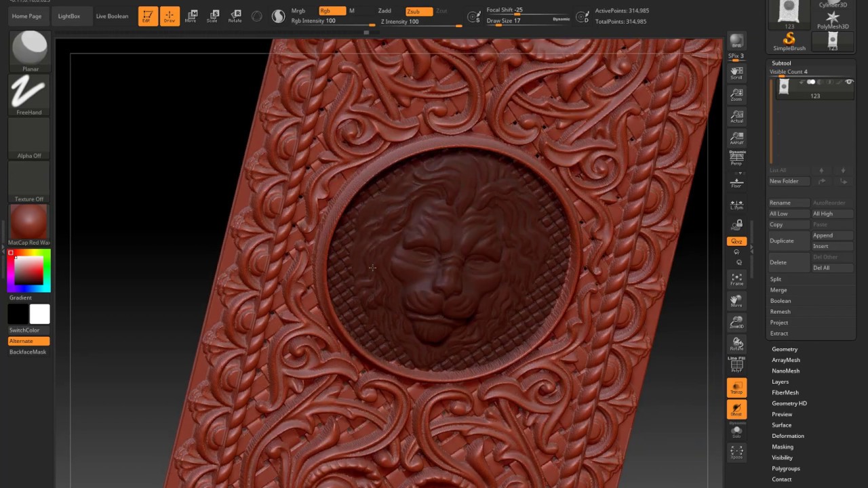Open the current brush thumbnail (Planar)

29,51
